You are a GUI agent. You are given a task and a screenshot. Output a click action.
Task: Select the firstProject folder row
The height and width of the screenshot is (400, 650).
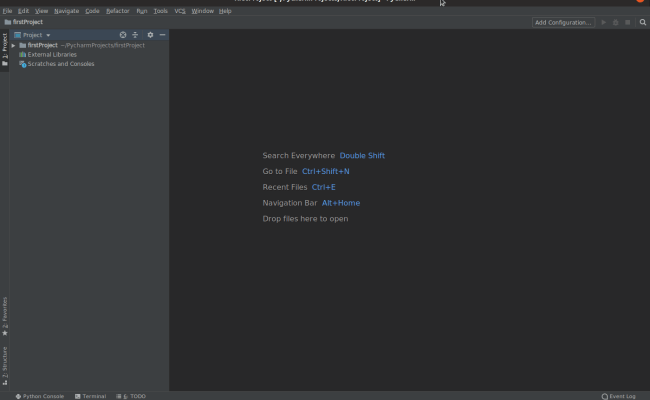click(89, 45)
